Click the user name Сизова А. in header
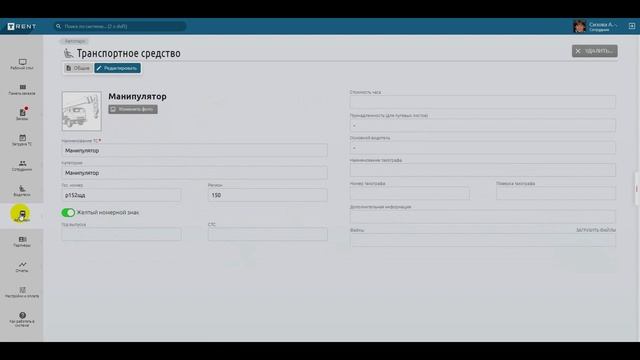The image size is (640, 360). pyautogui.click(x=602, y=25)
